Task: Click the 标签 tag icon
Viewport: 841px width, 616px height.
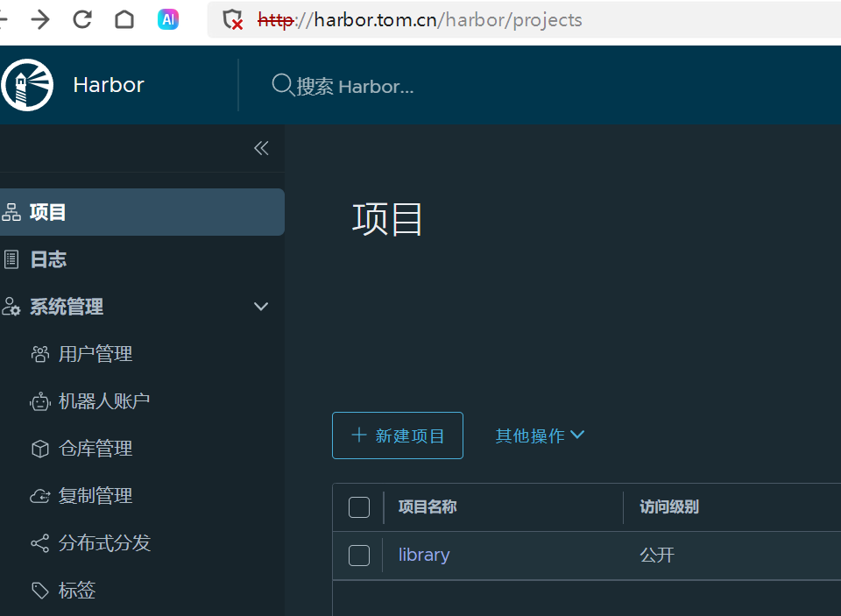Action: coord(40,591)
